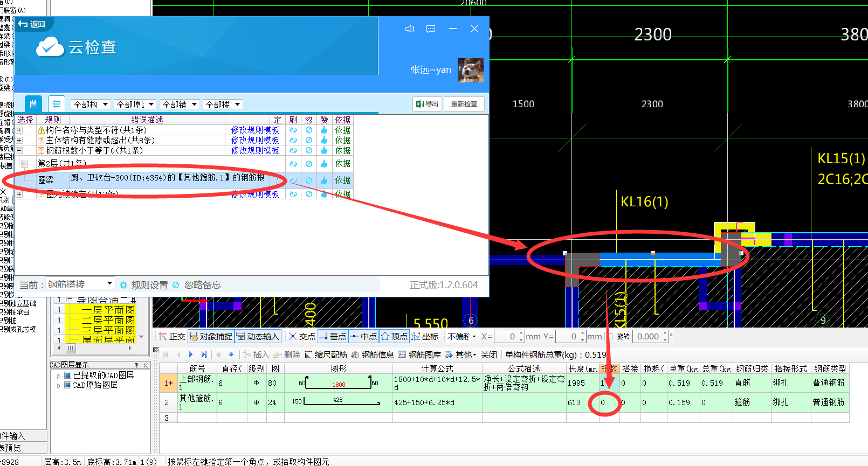
Task: Click the 导出 Excel export button
Action: [x=427, y=104]
